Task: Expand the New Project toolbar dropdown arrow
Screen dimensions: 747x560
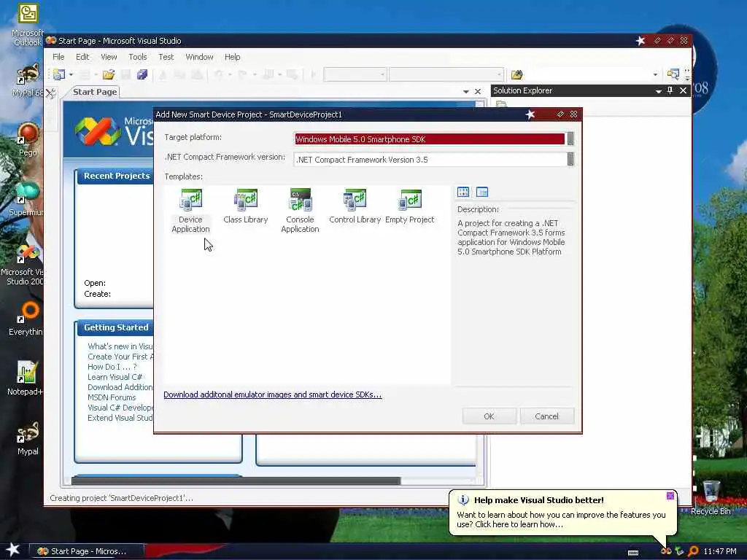Action: [x=71, y=75]
